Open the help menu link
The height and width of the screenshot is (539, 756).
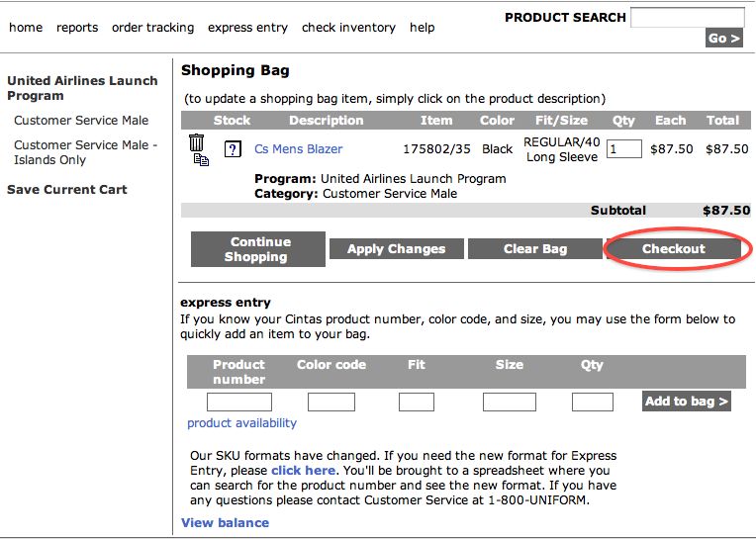[422, 28]
